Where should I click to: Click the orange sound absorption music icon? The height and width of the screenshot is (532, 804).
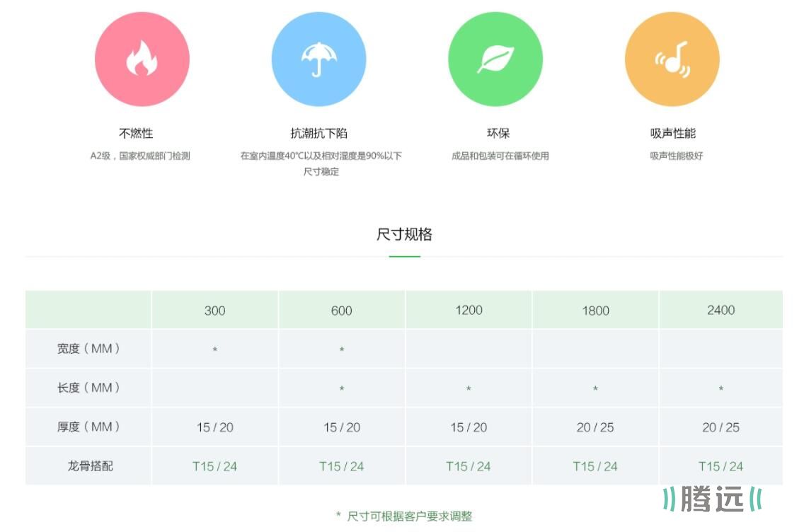coord(672,59)
